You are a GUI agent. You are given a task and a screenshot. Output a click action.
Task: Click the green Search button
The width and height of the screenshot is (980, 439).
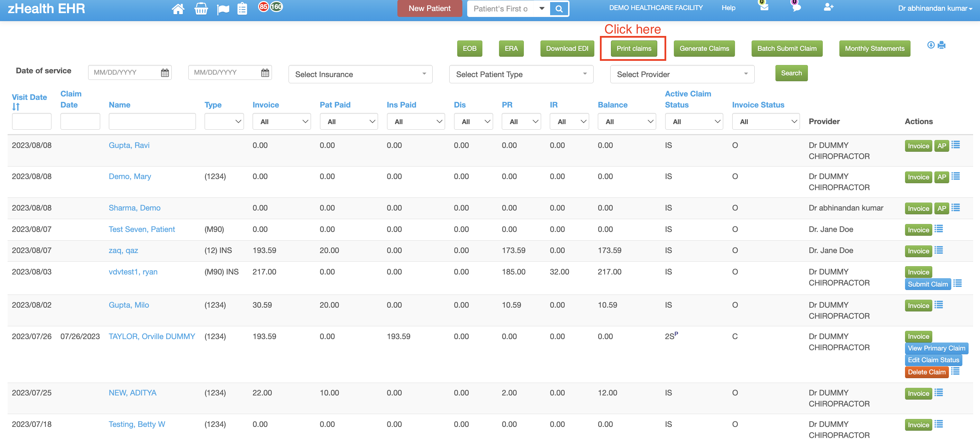pyautogui.click(x=791, y=73)
